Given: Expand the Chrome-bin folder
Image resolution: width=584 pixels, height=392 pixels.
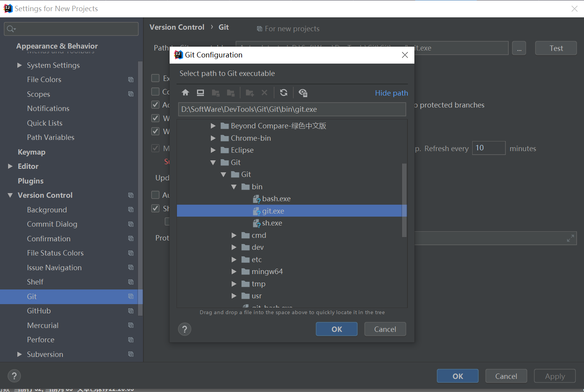Looking at the screenshot, I should [213, 138].
